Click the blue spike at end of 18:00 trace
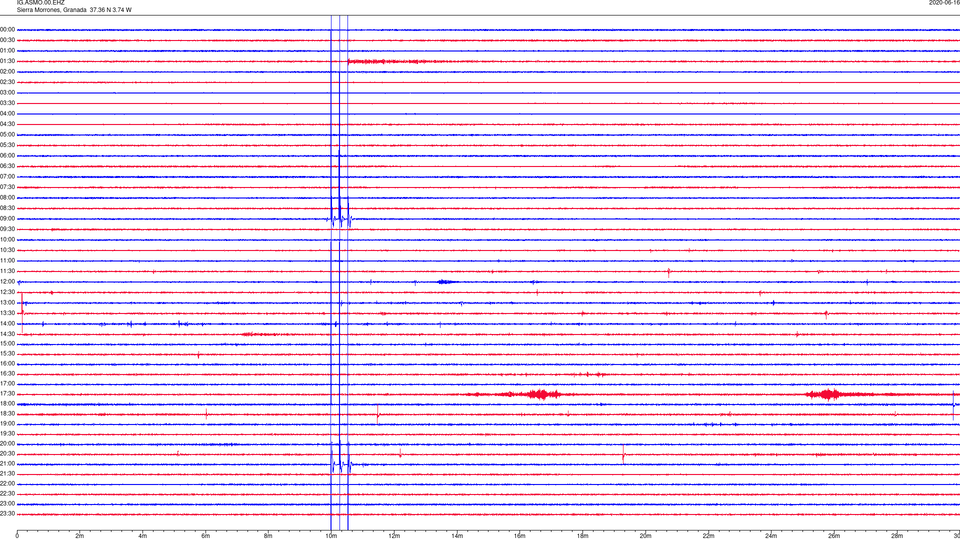This screenshot has width=960, height=540. point(953,405)
